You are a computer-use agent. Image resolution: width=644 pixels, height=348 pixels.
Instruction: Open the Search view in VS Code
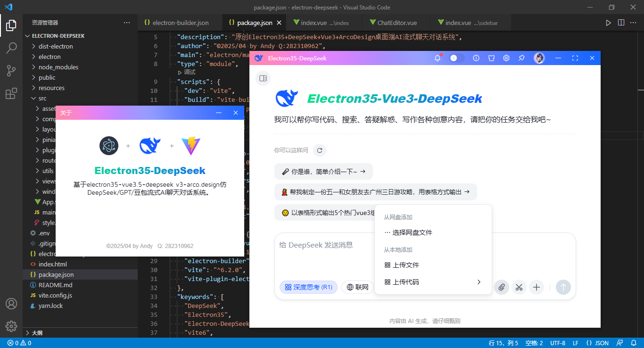pos(11,48)
